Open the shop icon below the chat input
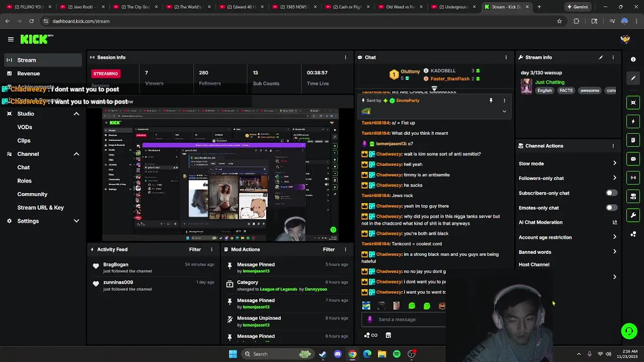The image size is (644, 362). [388, 335]
